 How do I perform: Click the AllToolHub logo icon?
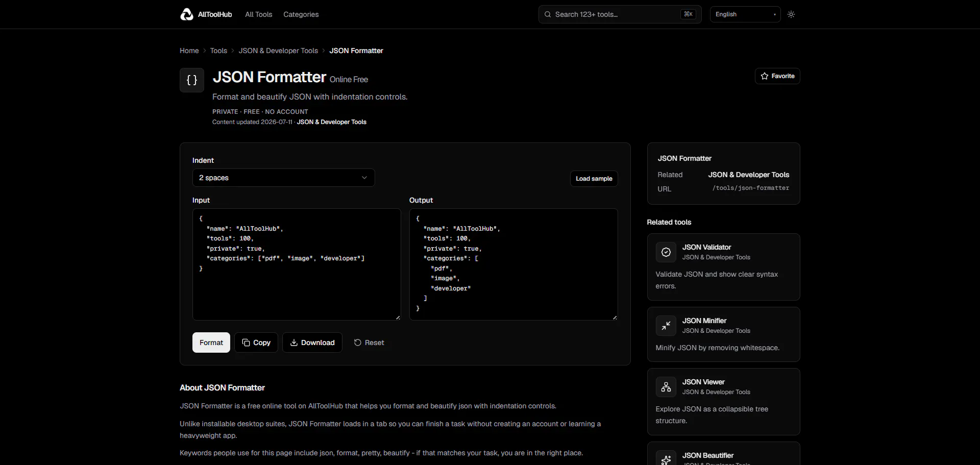[x=187, y=14]
